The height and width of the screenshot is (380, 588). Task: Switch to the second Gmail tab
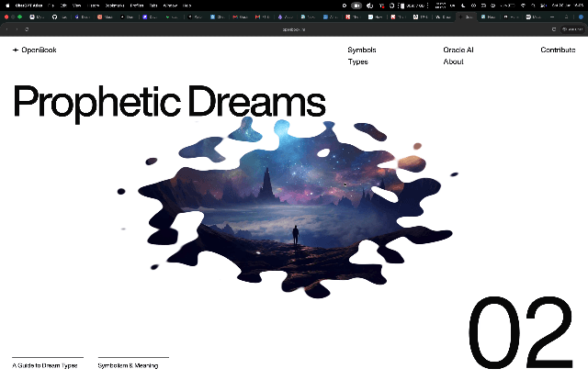click(x=263, y=17)
